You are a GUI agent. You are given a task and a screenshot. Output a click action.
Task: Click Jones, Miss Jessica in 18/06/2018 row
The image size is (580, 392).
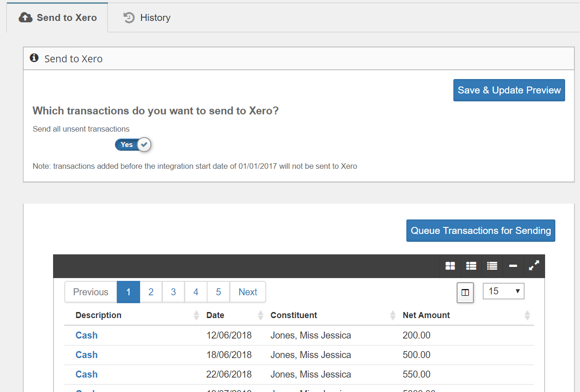click(x=310, y=355)
